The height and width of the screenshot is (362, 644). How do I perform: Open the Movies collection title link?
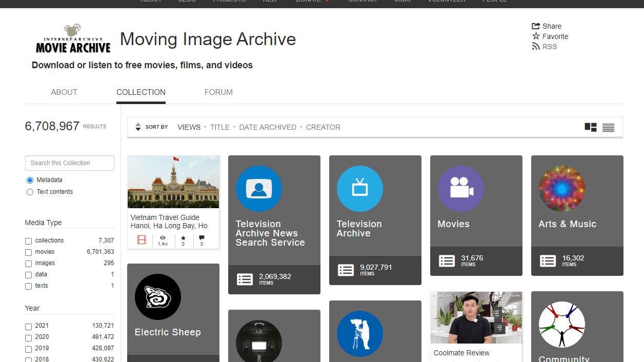coord(453,224)
